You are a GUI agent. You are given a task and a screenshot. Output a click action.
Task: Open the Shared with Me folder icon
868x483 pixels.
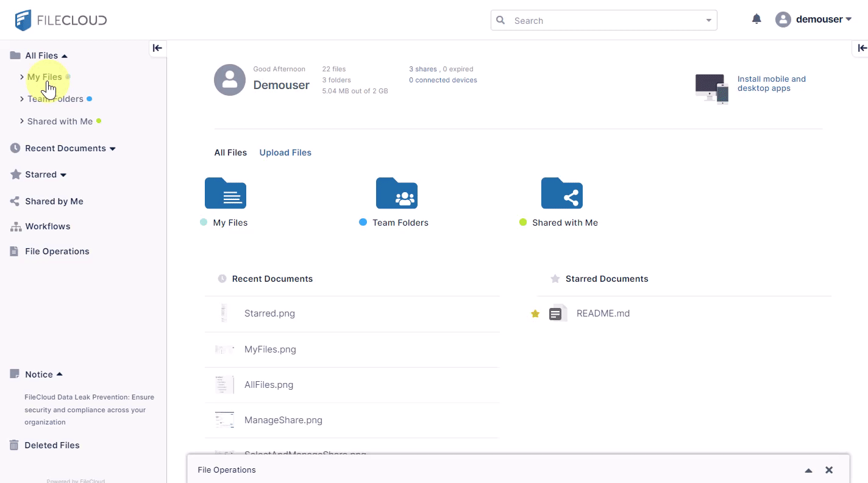[x=561, y=193]
